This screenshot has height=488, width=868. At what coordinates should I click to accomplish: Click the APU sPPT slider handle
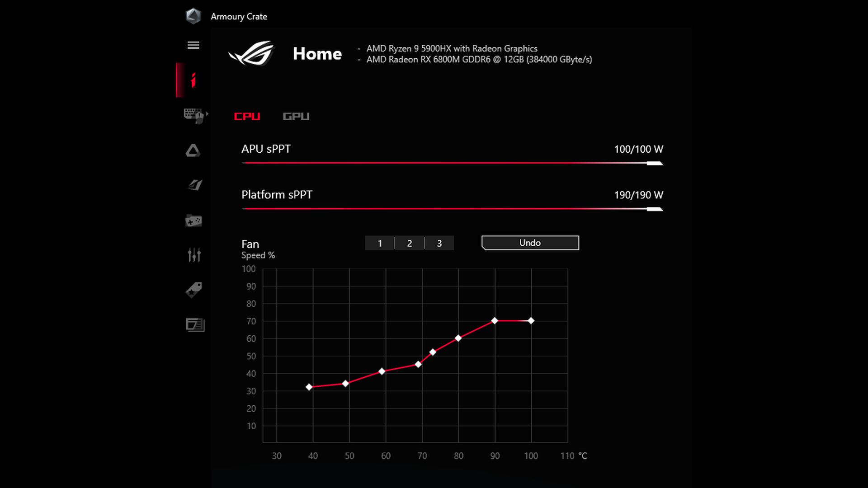tap(654, 163)
